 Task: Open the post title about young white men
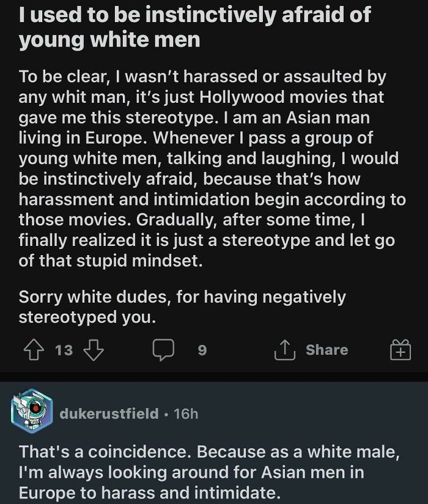point(194,26)
